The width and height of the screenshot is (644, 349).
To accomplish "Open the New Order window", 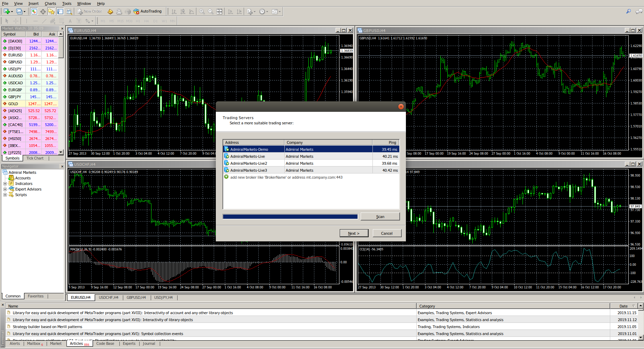I will pos(90,11).
